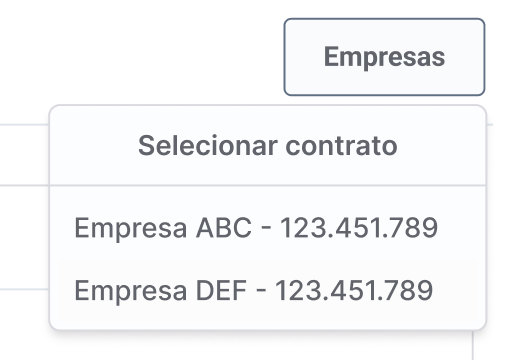This screenshot has height=360, width=514.
Task: Click the 'Empresa DEF' name text
Action: coord(161,291)
